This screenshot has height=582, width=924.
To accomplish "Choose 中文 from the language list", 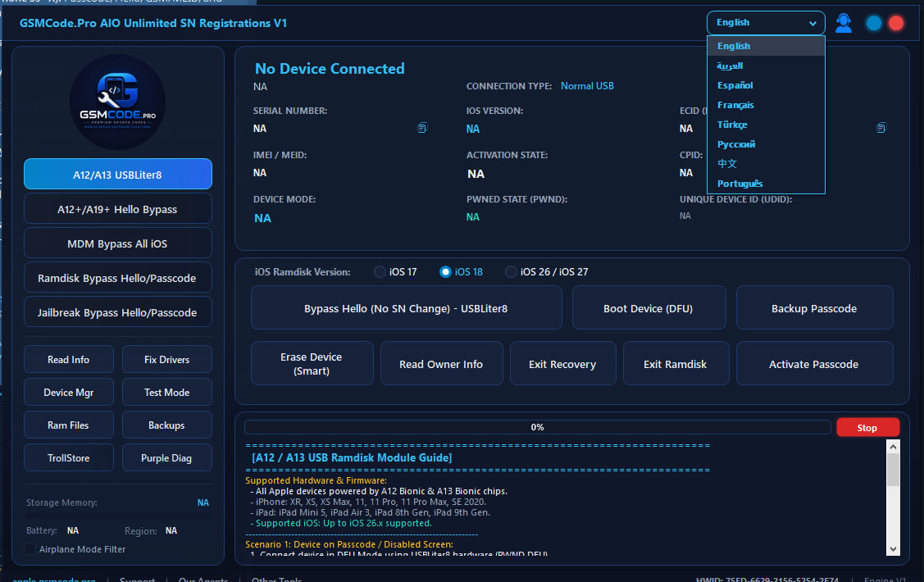I will [766, 164].
